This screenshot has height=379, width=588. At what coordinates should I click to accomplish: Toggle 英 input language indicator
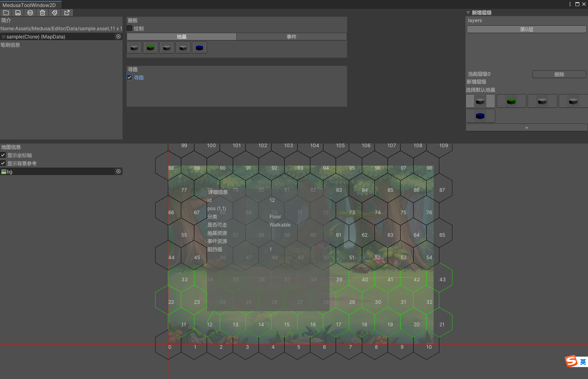pos(583,362)
